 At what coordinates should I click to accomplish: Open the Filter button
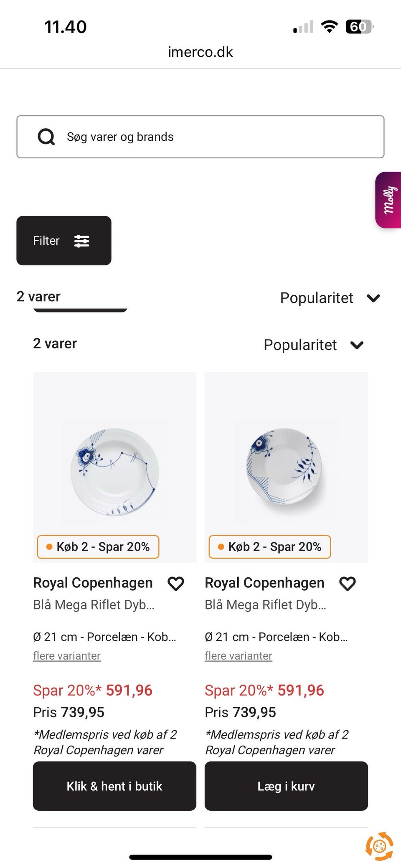tap(64, 241)
